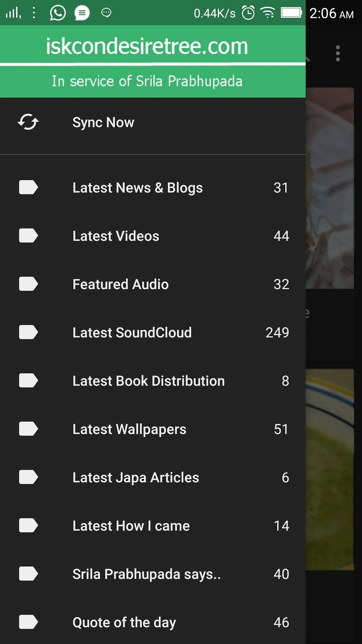Open the three-dot overflow menu

coord(338,54)
